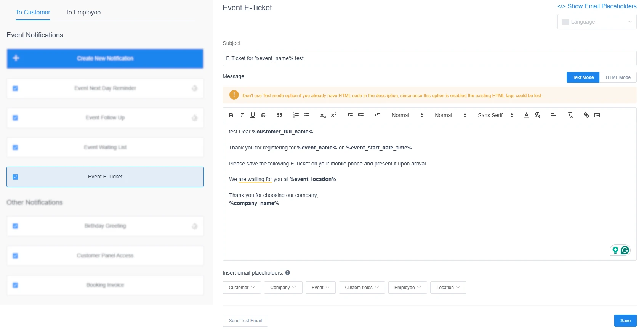
Task: Open the Grammarly assistant icon
Action: coord(625,250)
